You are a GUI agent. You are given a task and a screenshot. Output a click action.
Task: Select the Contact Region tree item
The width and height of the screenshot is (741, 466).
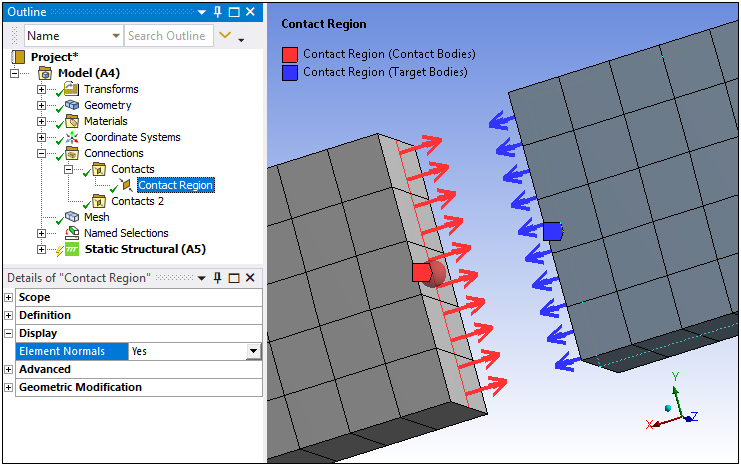click(176, 185)
